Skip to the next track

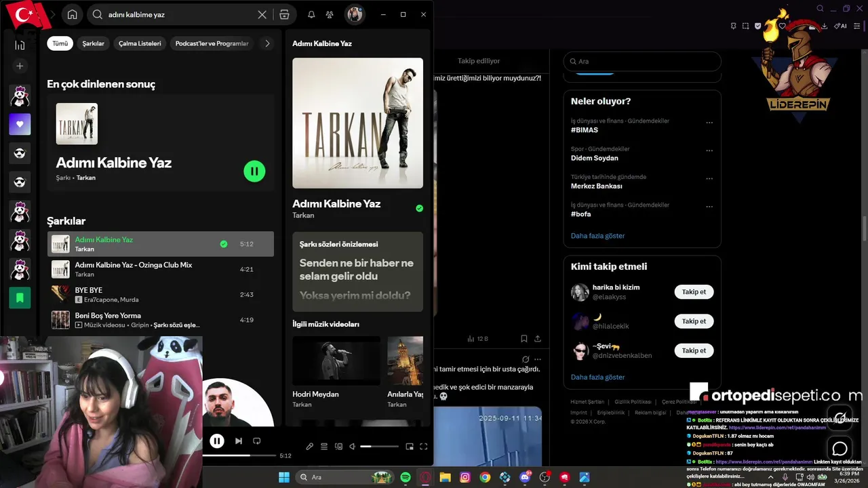(x=238, y=441)
